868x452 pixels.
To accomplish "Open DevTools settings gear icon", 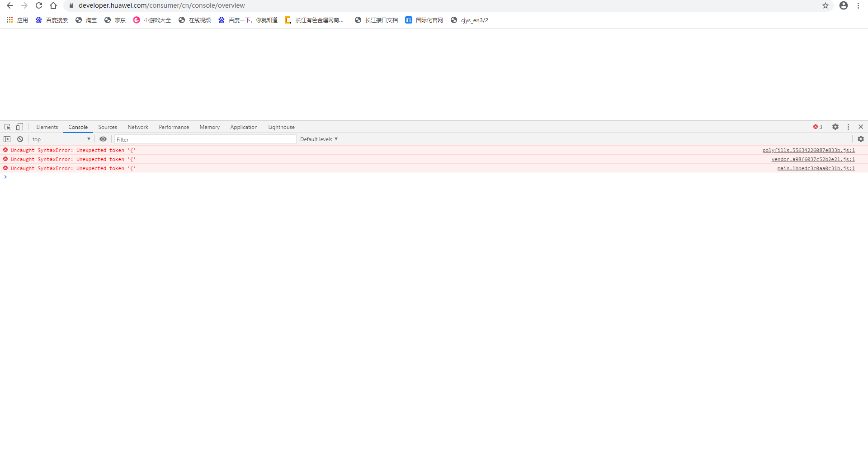I will pyautogui.click(x=835, y=127).
